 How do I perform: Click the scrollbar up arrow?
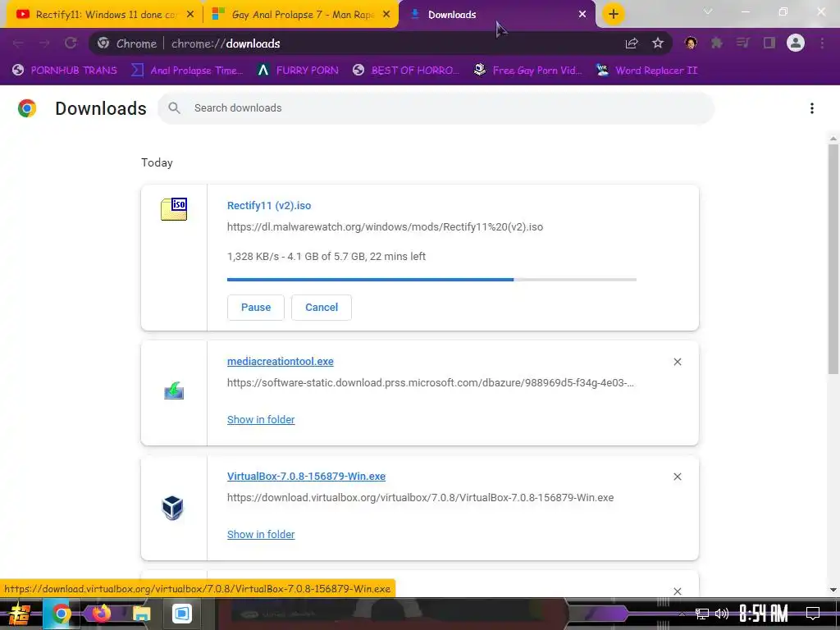[x=833, y=138]
